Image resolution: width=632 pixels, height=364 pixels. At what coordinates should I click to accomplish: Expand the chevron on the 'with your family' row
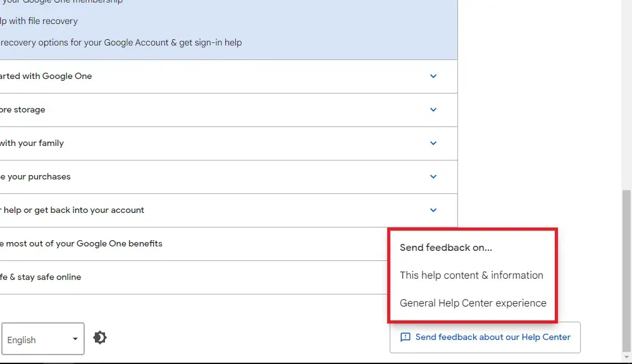point(433,143)
